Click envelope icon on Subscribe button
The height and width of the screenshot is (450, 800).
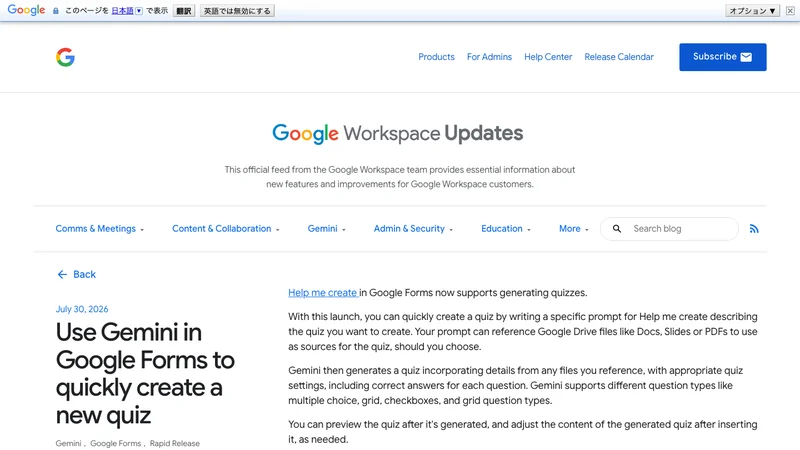click(x=746, y=57)
